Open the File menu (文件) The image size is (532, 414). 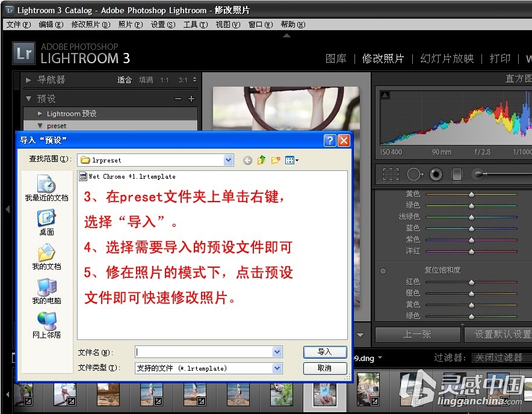click(x=18, y=25)
